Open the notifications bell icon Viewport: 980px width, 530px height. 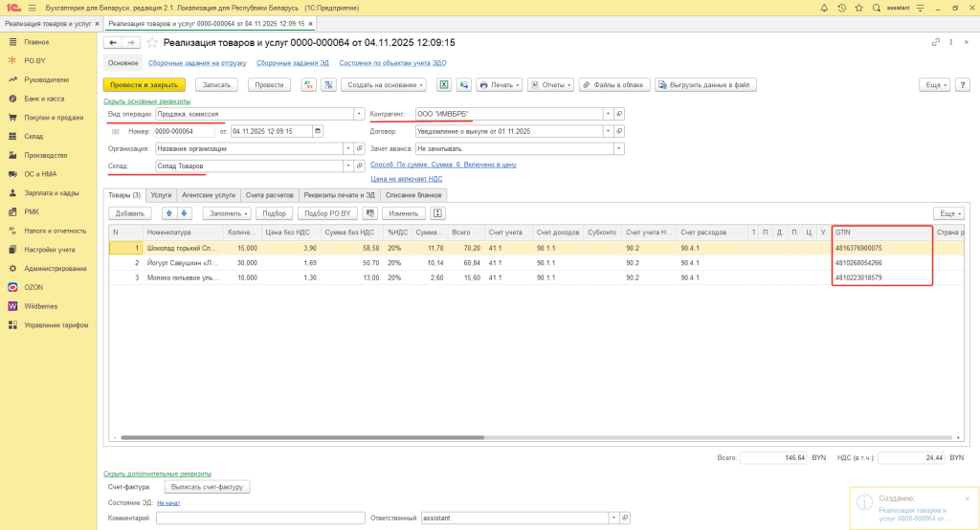(x=826, y=8)
